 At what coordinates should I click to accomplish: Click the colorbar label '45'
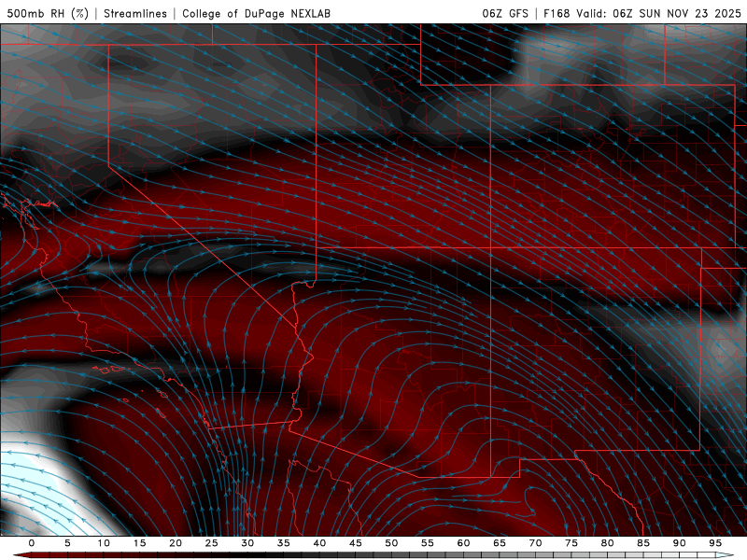coord(356,543)
